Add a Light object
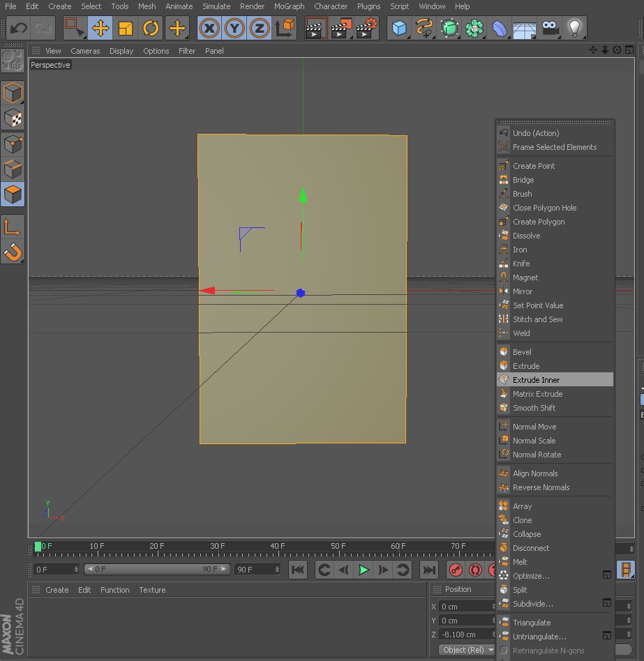 click(x=574, y=28)
